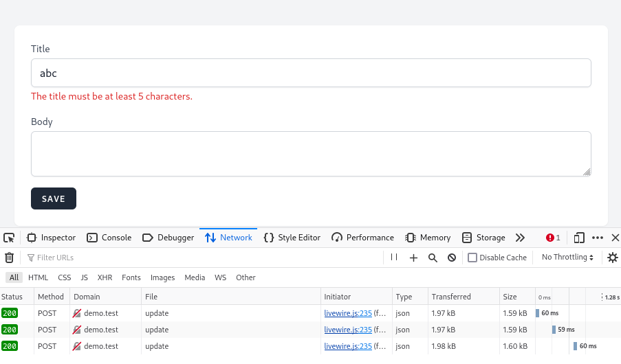Filter requests by WS
The image size is (621, 364).
(x=221, y=277)
